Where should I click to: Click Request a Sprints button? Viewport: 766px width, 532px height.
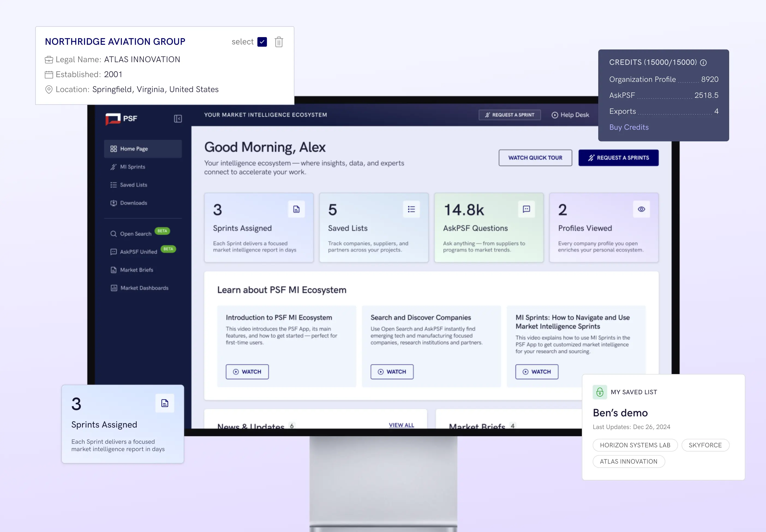[x=618, y=158]
